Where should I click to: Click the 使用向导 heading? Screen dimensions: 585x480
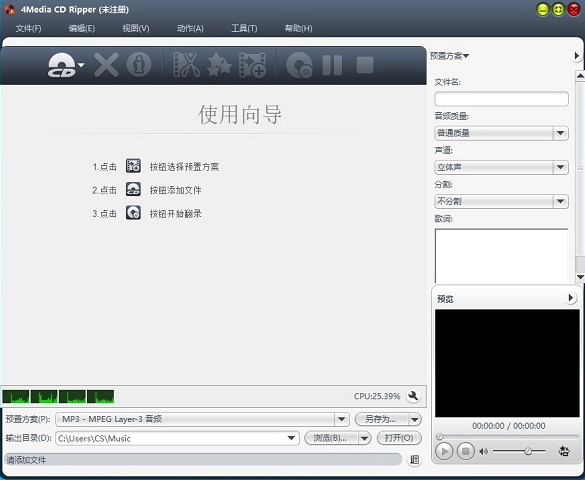(x=240, y=114)
